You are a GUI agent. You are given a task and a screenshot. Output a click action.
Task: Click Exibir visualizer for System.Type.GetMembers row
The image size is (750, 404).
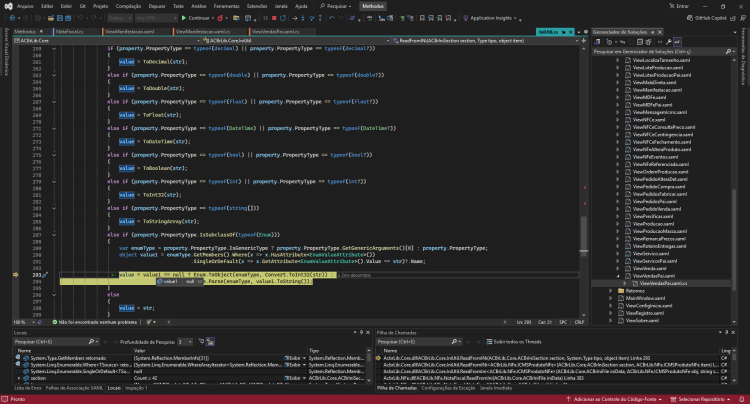pos(292,358)
